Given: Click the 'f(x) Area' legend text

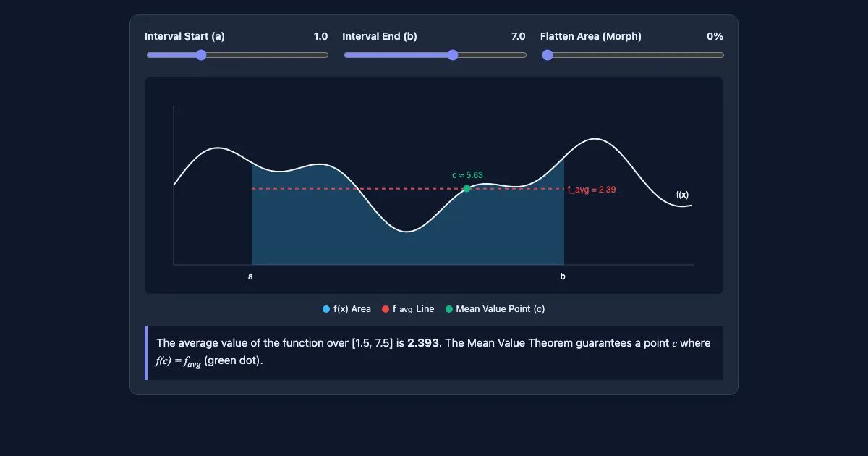Looking at the screenshot, I should (x=352, y=309).
